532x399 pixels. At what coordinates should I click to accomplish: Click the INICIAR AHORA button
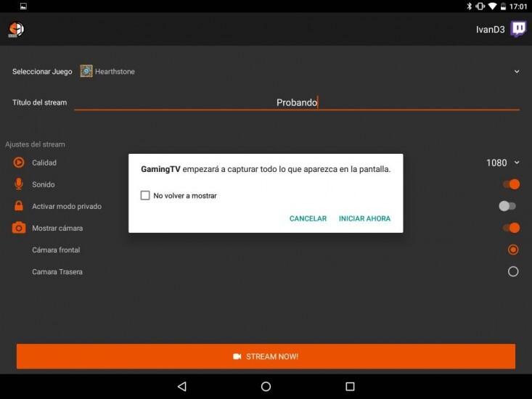click(364, 218)
